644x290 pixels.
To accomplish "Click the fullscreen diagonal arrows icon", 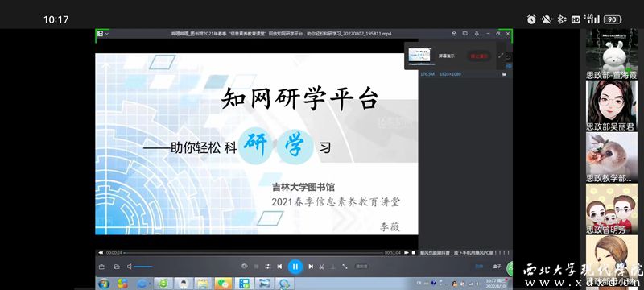I will pyautogui.click(x=345, y=267).
